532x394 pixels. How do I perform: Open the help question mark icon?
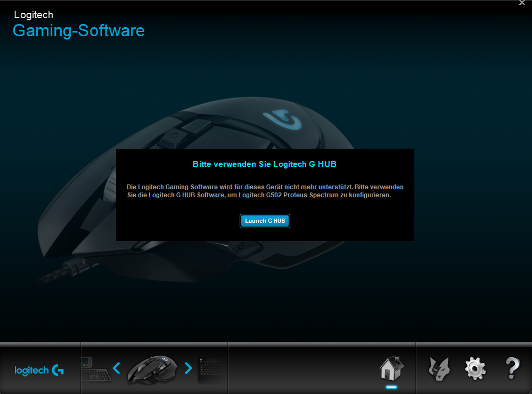pyautogui.click(x=512, y=368)
